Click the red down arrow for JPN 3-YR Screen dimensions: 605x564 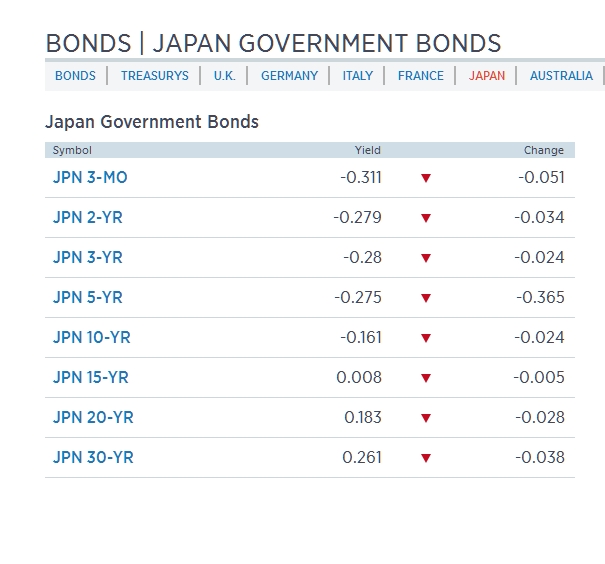pos(425,258)
